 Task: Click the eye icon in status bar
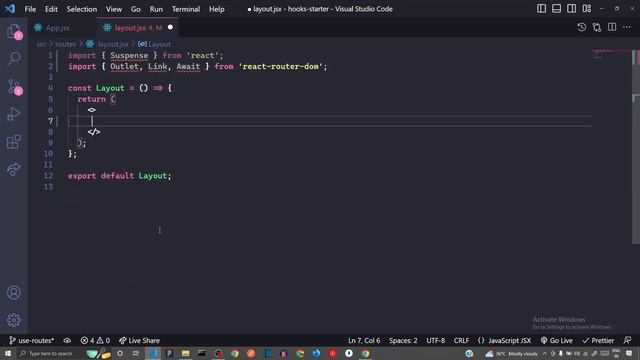[67, 340]
